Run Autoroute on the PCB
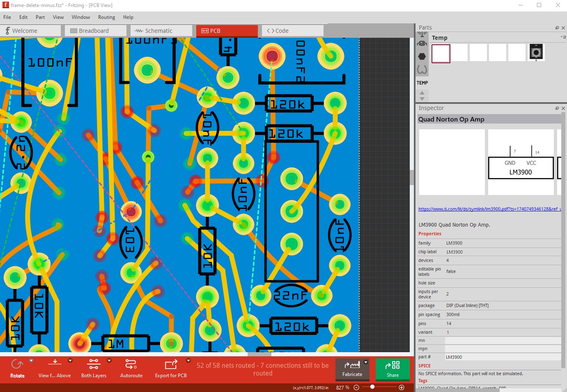This screenshot has width=567, height=392. click(131, 364)
